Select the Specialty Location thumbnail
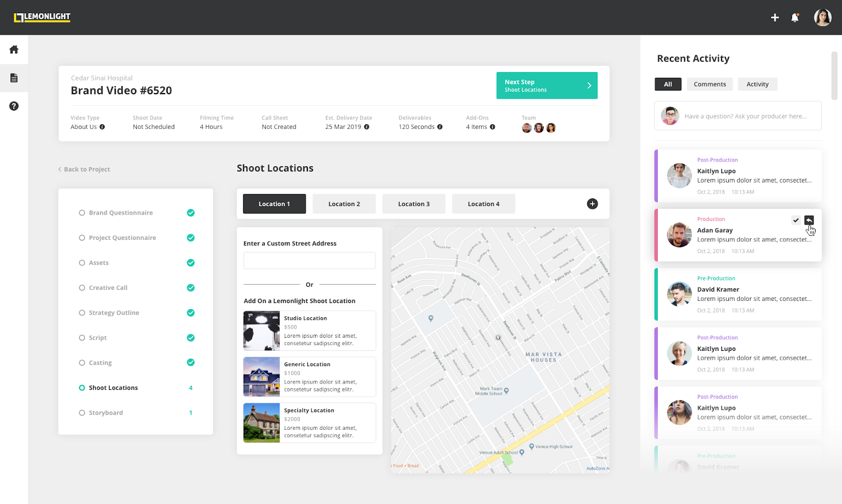The width and height of the screenshot is (842, 504). [x=262, y=423]
